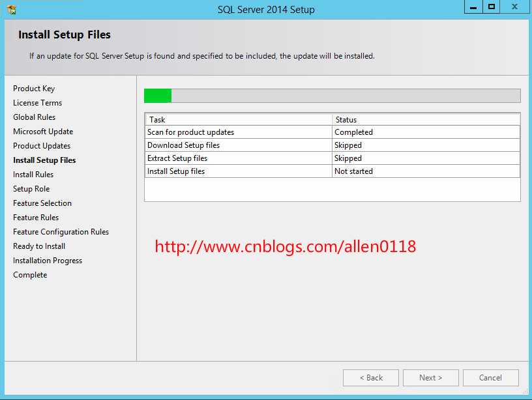Image resolution: width=532 pixels, height=400 pixels.
Task: Cancel the SQL Server setup
Action: click(x=491, y=378)
